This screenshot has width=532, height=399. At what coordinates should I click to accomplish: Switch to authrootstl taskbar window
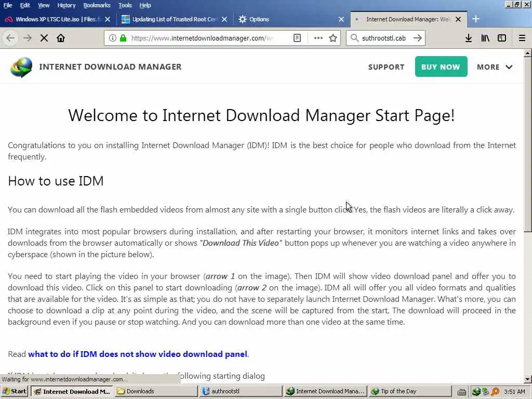click(x=240, y=392)
